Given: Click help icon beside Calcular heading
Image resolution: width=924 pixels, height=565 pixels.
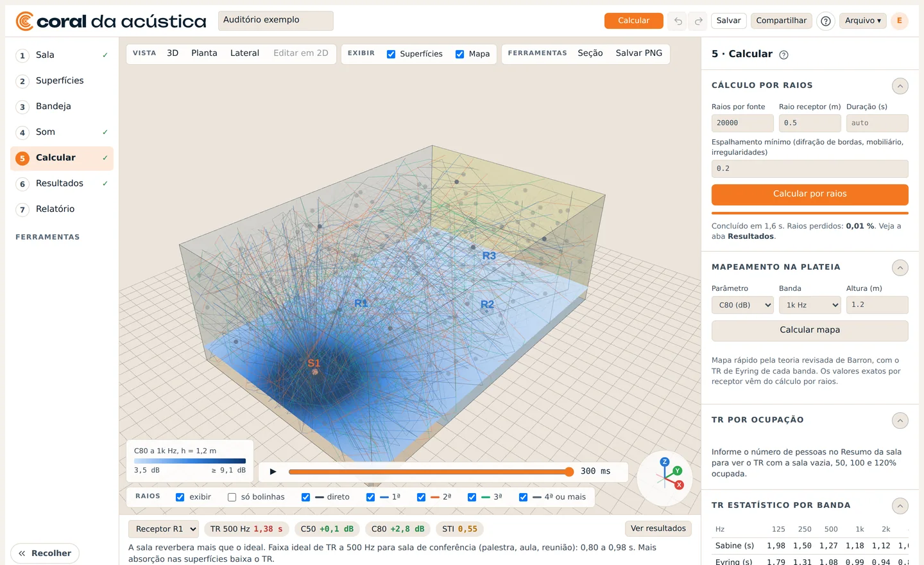Looking at the screenshot, I should pyautogui.click(x=783, y=55).
